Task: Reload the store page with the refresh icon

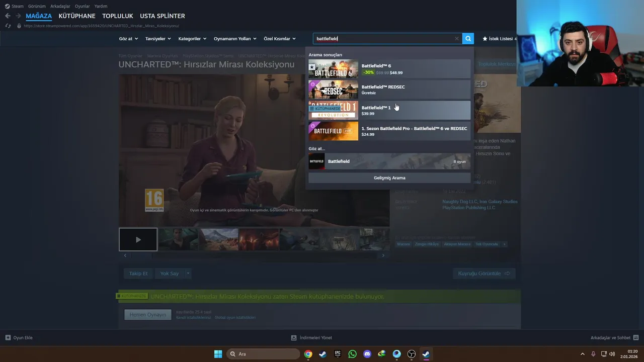Action: coord(8,26)
